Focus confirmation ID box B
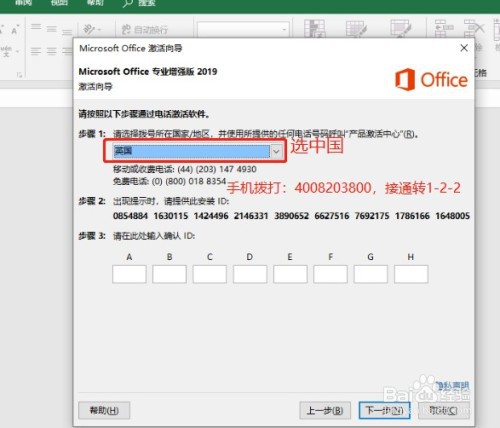The image size is (500, 428). click(x=169, y=274)
